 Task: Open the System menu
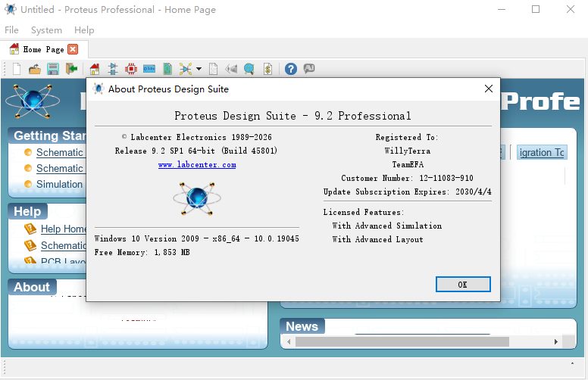pos(46,30)
